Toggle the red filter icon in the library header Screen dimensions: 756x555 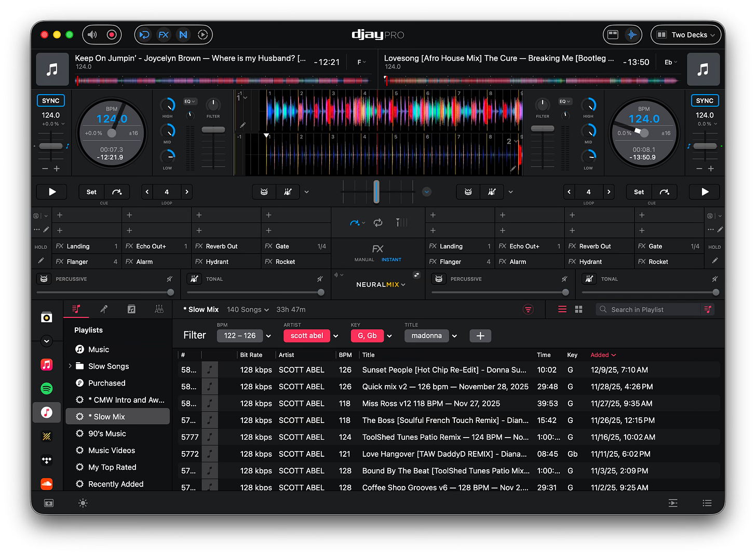pos(528,310)
